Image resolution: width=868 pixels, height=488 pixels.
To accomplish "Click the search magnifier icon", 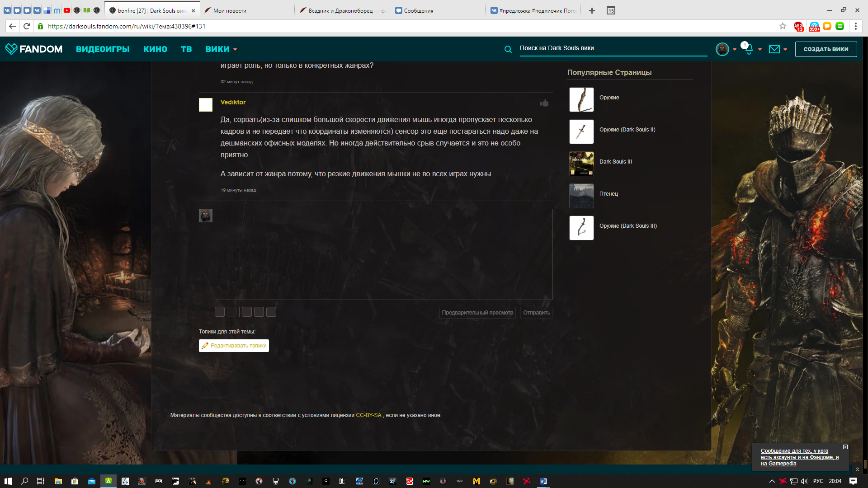I will 508,49.
